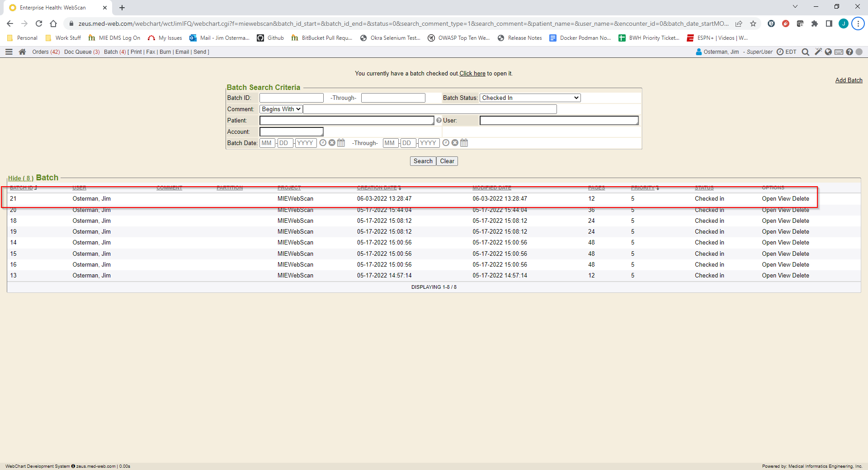Image resolution: width=868 pixels, height=470 pixels.
Task: Choose Print in the top menu
Action: (x=136, y=52)
